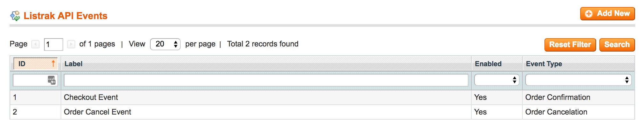The height and width of the screenshot is (126, 644).
Task: Focus the page number input field
Action: point(53,44)
